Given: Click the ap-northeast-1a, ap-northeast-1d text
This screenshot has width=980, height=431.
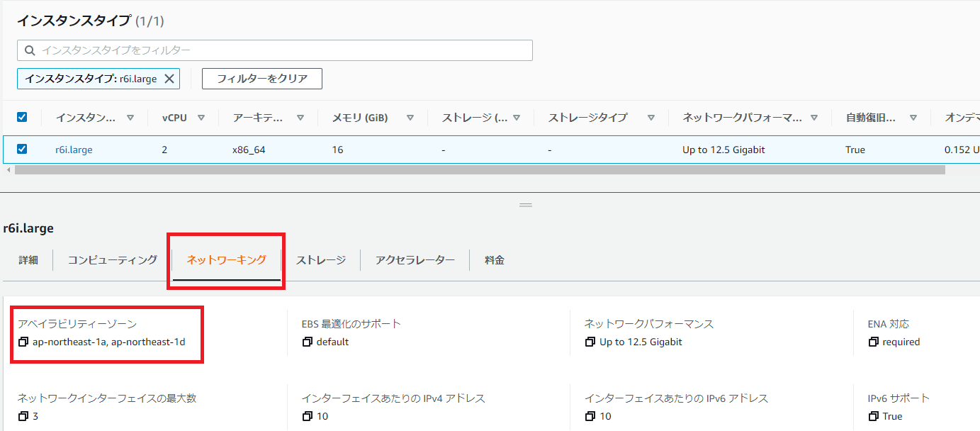Looking at the screenshot, I should click(x=109, y=342).
